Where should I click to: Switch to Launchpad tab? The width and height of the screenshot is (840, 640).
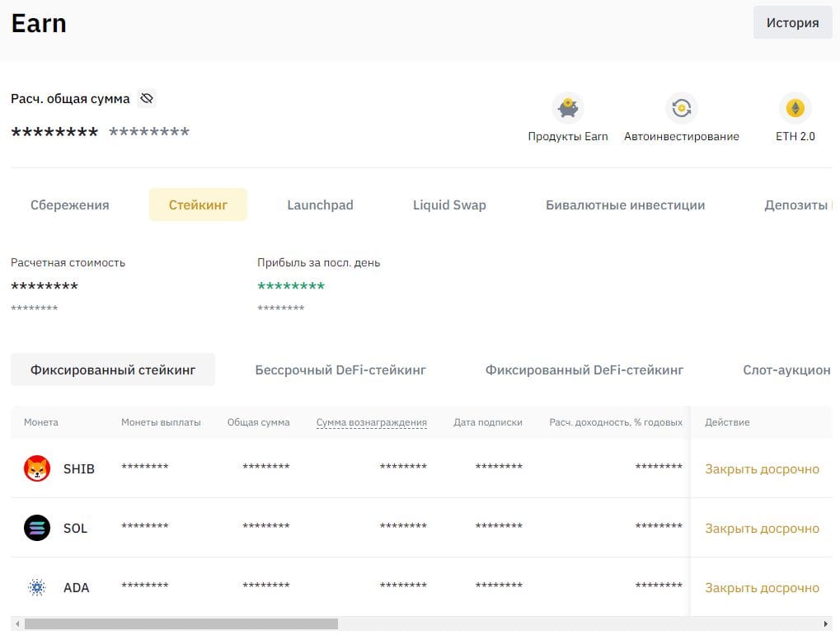click(x=320, y=205)
